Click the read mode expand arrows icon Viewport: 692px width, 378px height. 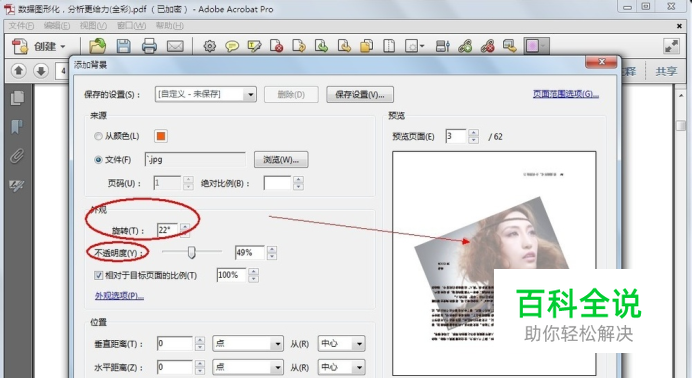(x=671, y=46)
